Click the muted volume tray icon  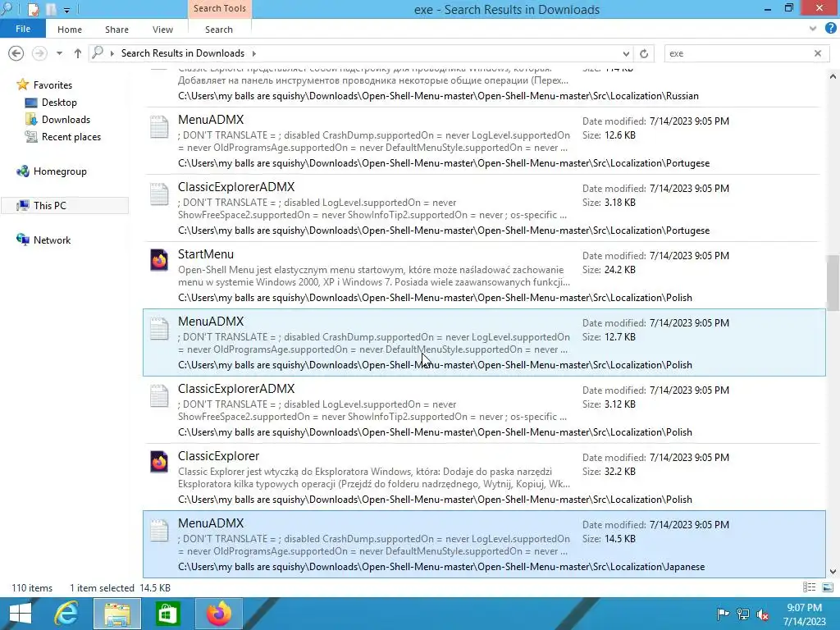point(762,614)
